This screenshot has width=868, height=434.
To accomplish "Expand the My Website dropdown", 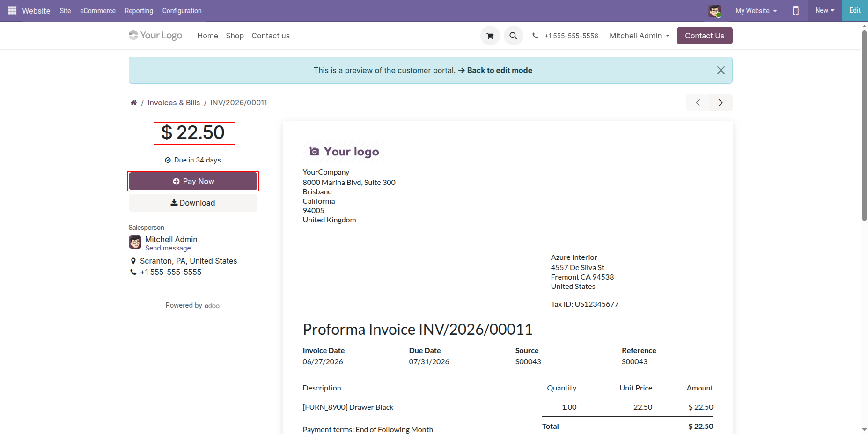I will (756, 10).
